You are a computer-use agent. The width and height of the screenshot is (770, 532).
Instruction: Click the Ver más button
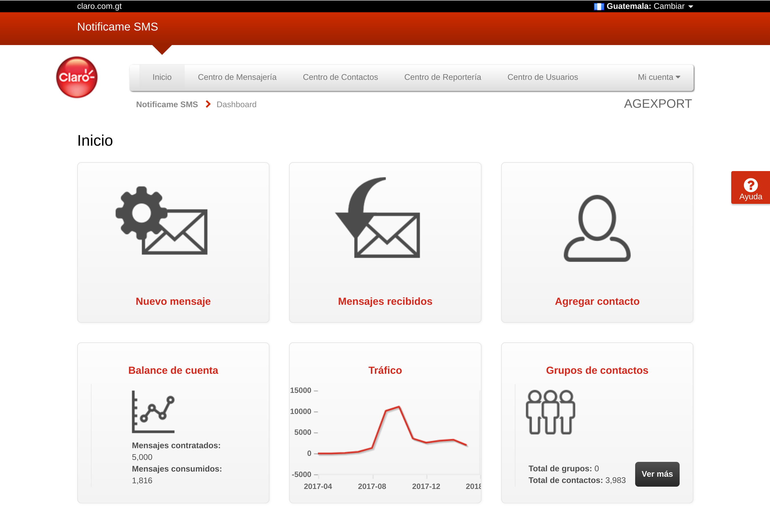point(657,474)
